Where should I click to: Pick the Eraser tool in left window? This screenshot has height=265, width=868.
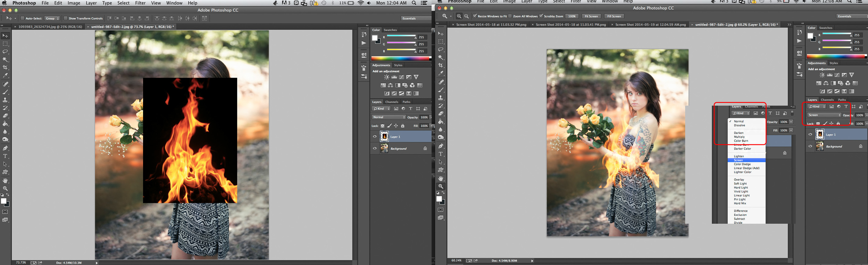[5, 116]
